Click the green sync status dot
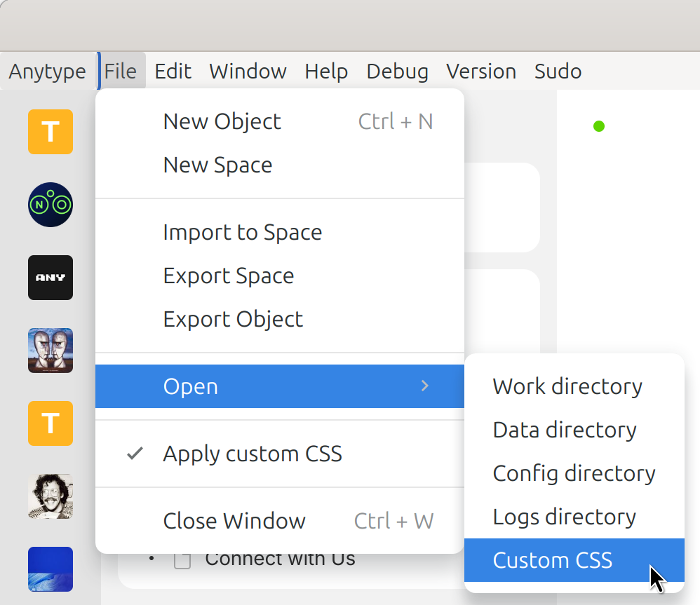Image resolution: width=700 pixels, height=605 pixels. pyautogui.click(x=598, y=126)
